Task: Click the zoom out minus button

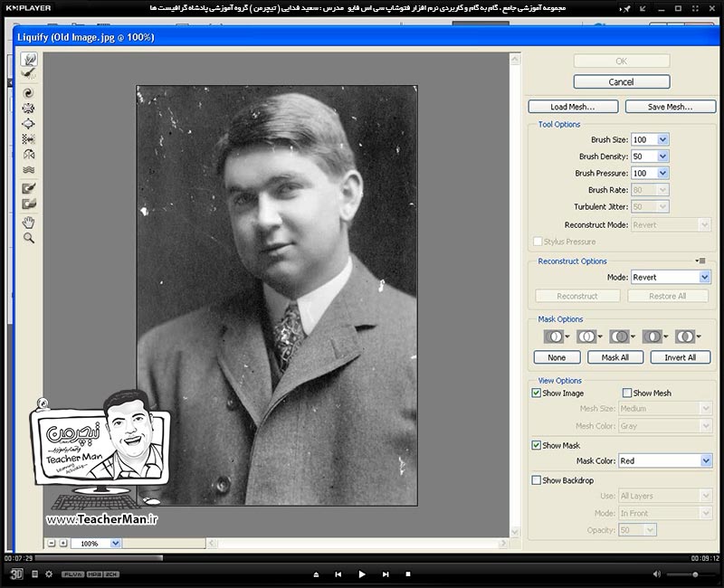Action: coord(52,544)
